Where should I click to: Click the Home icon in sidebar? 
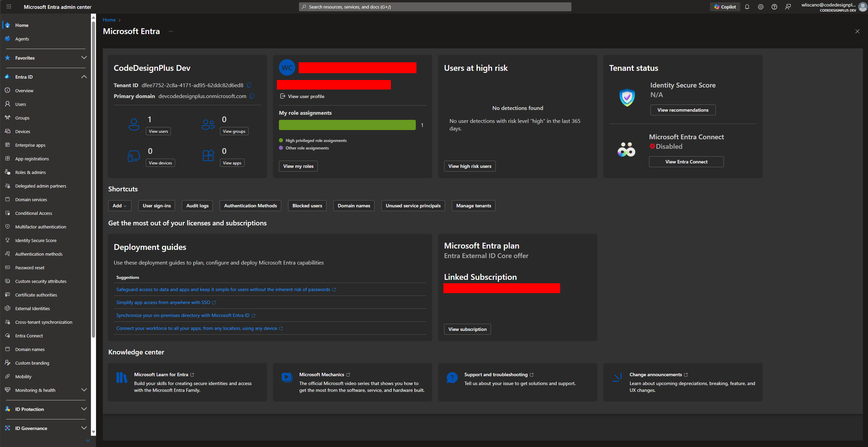click(7, 25)
